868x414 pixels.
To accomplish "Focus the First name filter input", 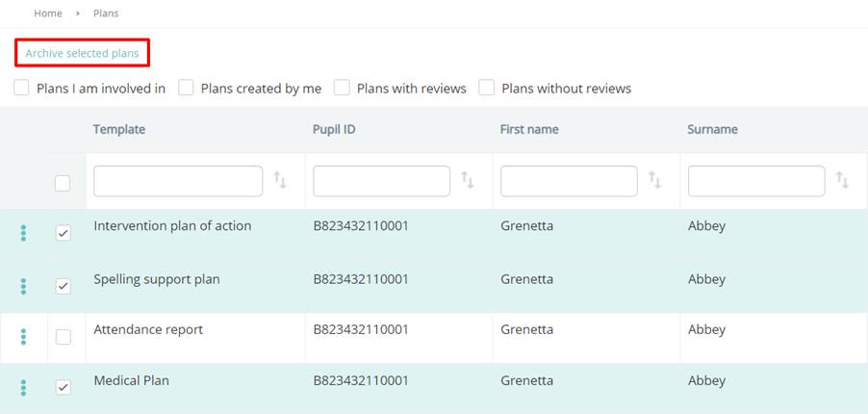I will pos(569,181).
